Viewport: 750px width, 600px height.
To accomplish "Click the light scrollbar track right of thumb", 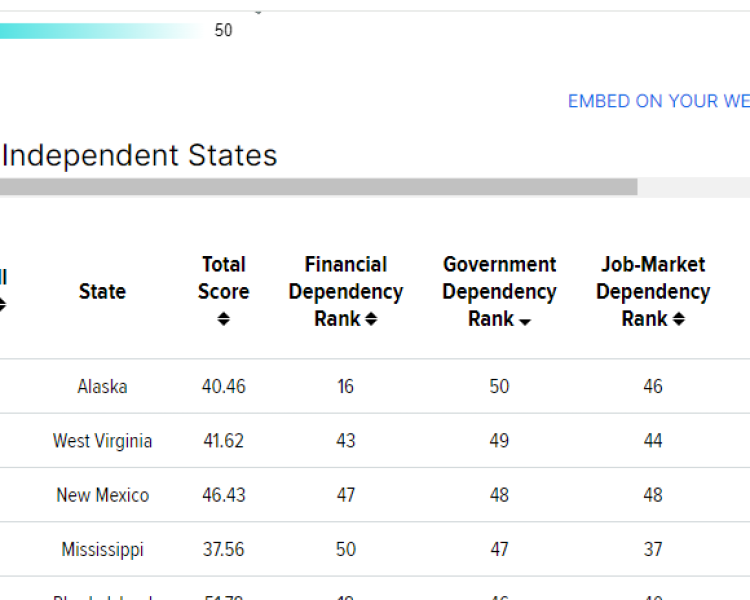I will coord(693,187).
